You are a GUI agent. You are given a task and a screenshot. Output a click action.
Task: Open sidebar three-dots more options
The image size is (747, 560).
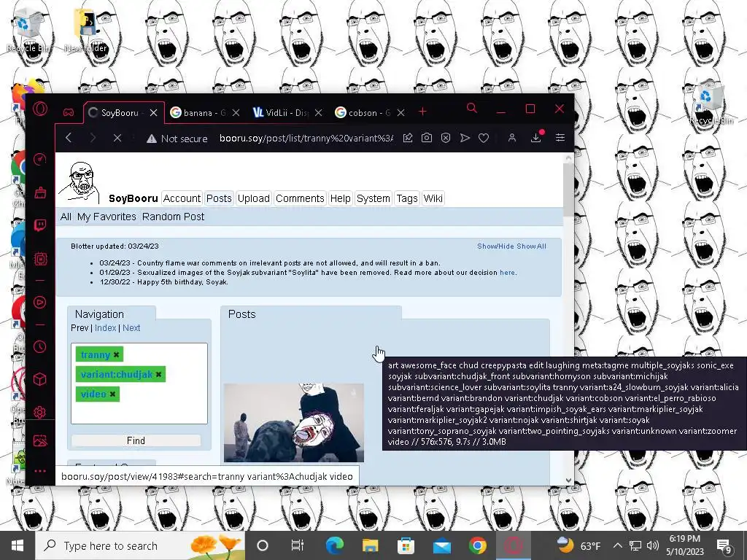(40, 471)
